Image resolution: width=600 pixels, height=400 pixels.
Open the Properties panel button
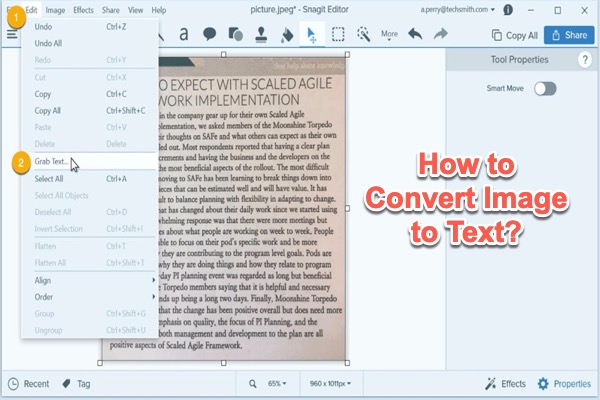point(564,384)
